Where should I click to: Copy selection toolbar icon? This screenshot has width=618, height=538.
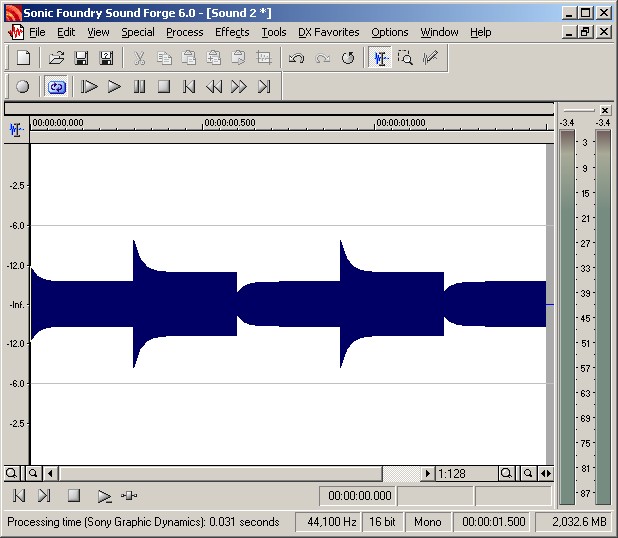point(164,58)
